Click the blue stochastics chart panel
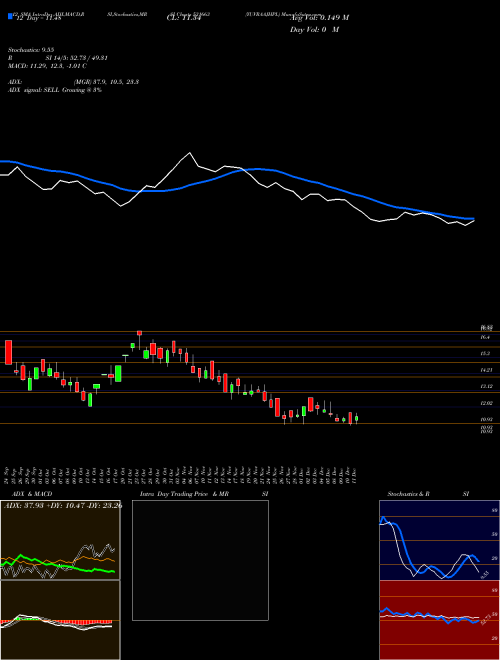 pyautogui.click(x=439, y=540)
